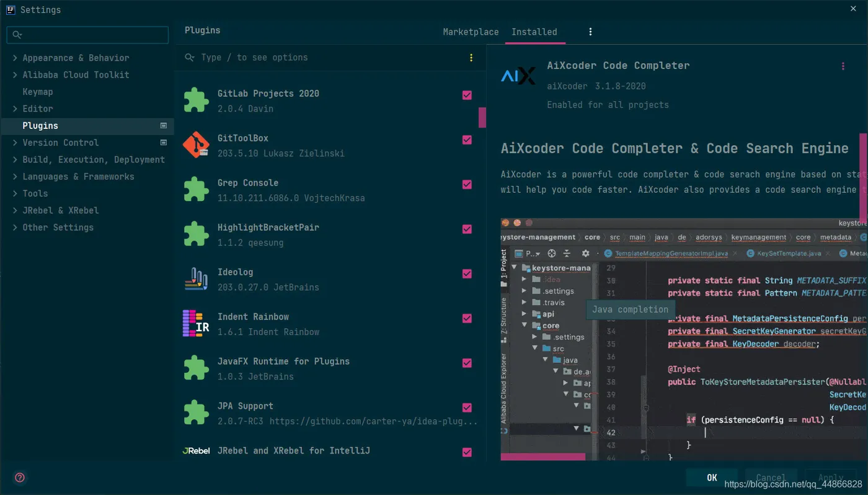The image size is (868, 495).
Task: Click the JPA Support plugin icon
Action: coord(196,413)
